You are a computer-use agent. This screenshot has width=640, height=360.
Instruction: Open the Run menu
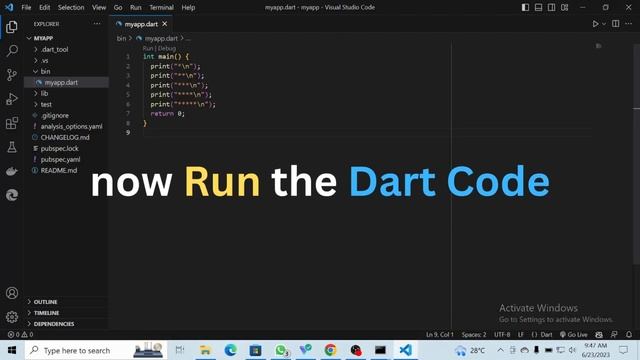[136, 7]
